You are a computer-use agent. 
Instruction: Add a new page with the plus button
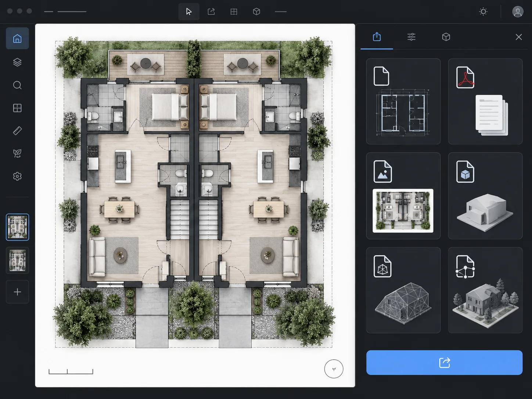tap(17, 292)
